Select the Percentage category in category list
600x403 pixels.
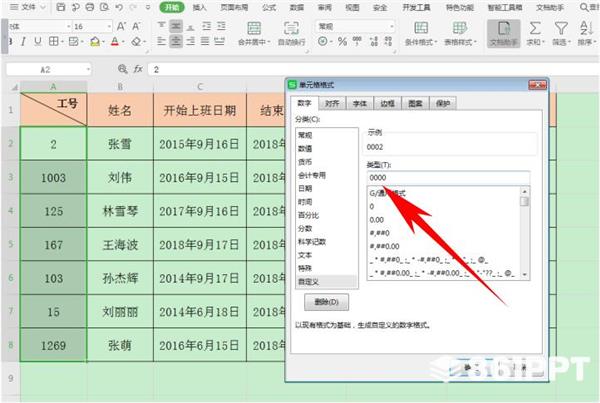326,215
